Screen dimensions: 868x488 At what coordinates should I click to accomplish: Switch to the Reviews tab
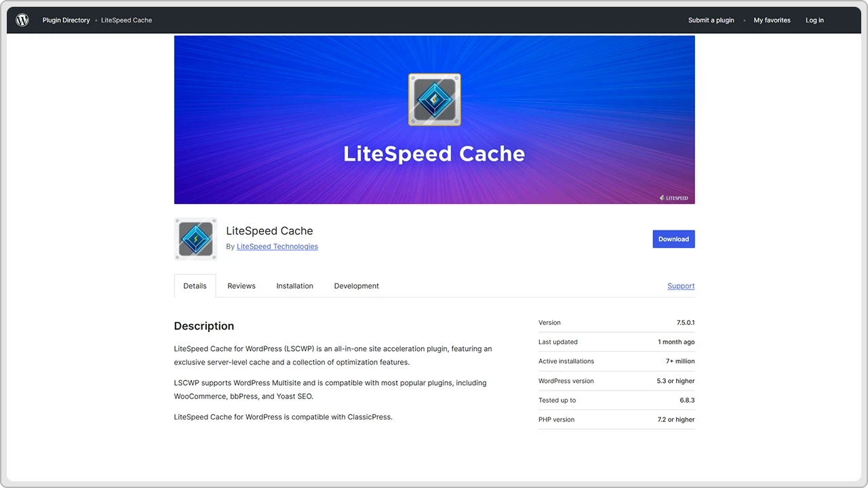point(241,285)
